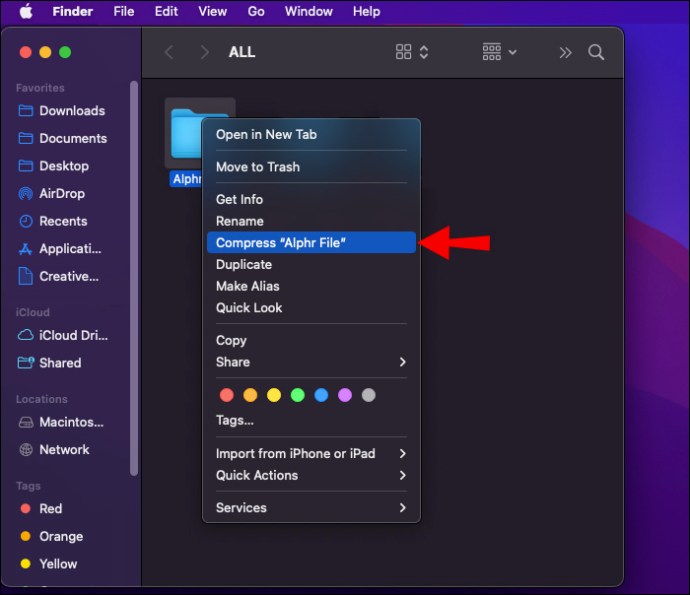
Task: Open the File menu
Action: coord(124,11)
